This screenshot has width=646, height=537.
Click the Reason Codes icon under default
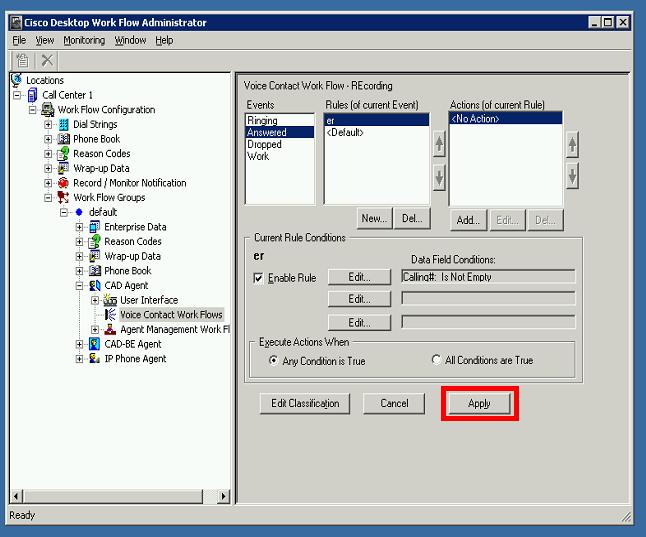[94, 241]
